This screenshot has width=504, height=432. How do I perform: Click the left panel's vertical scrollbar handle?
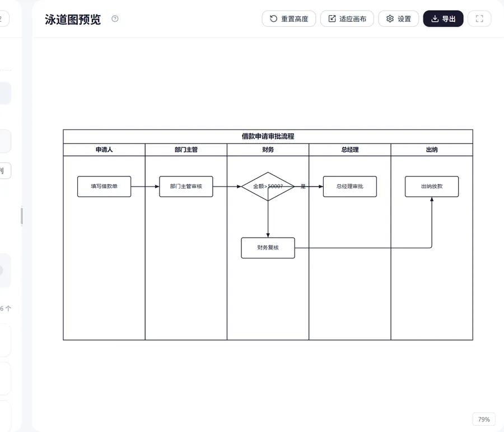tap(21, 216)
